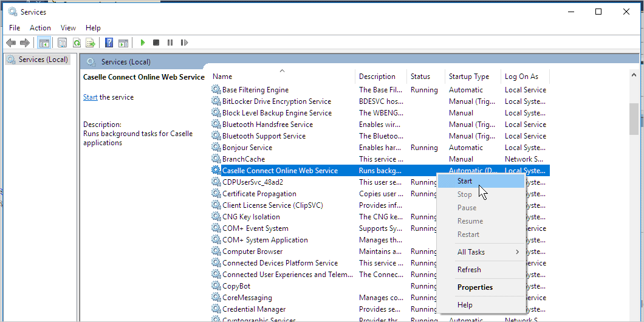The width and height of the screenshot is (644, 322).
Task: Select Connected Devices Platform Service name
Action: 280,262
